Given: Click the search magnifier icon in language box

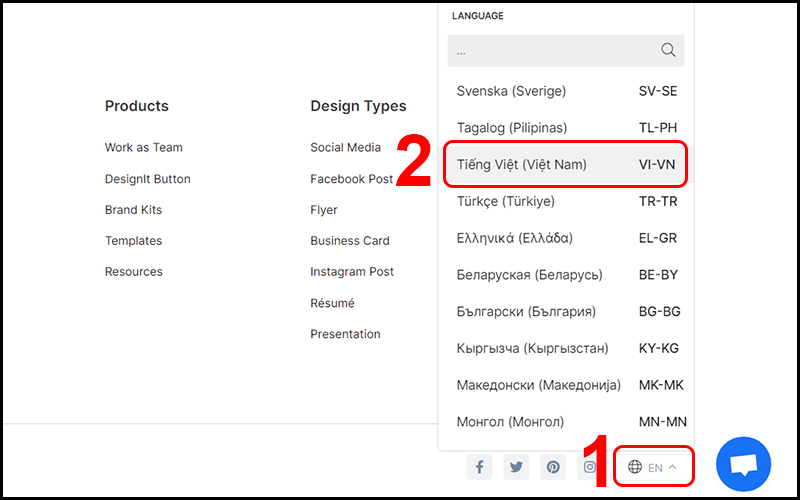Looking at the screenshot, I should click(x=668, y=50).
